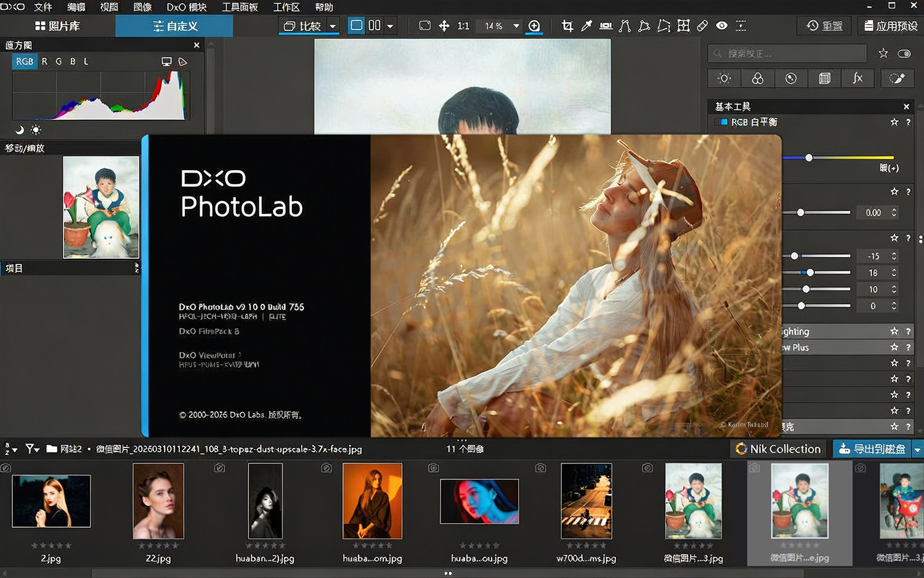This screenshot has height=578, width=924.
Task: Toggle the active corrections filter switch
Action: pyautogui.click(x=904, y=54)
